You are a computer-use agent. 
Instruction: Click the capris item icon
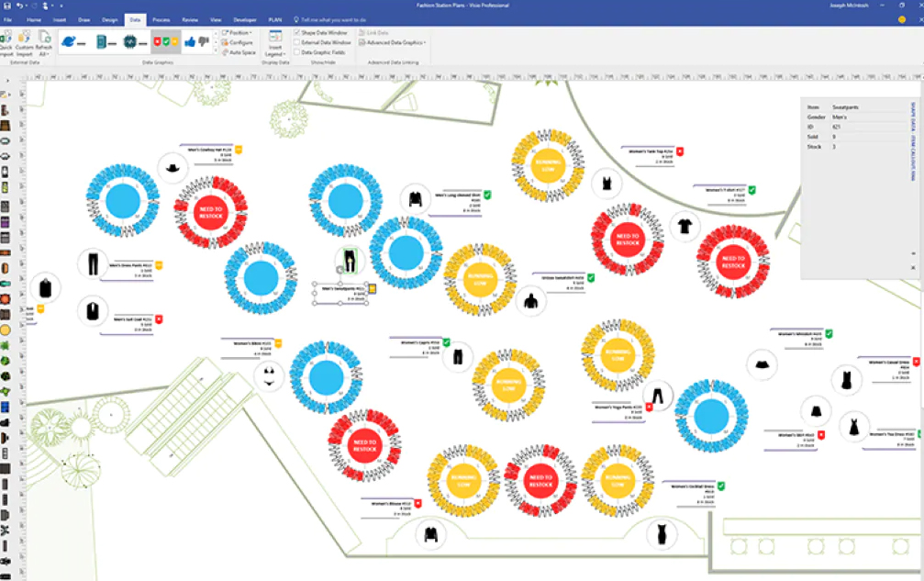458,356
